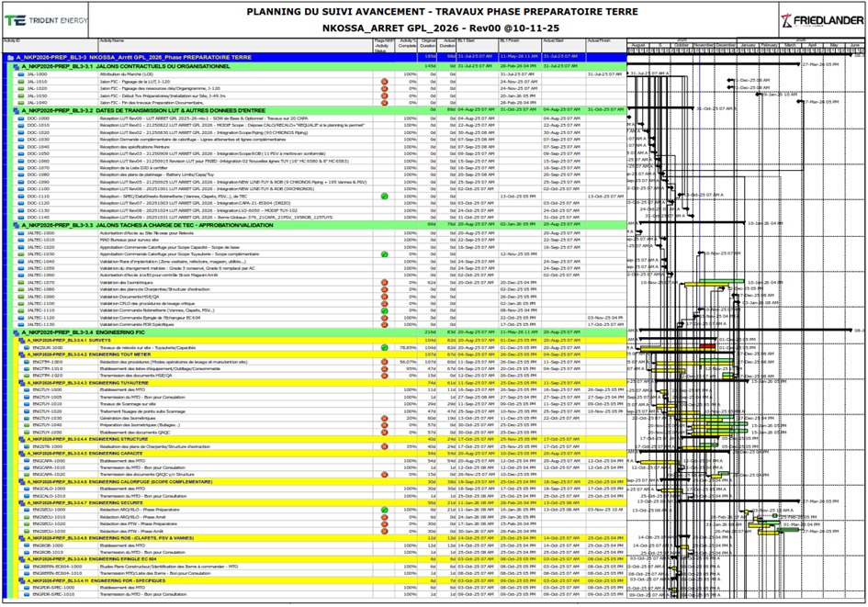Click activity name 'Génération des Isométriques'

click(127, 419)
